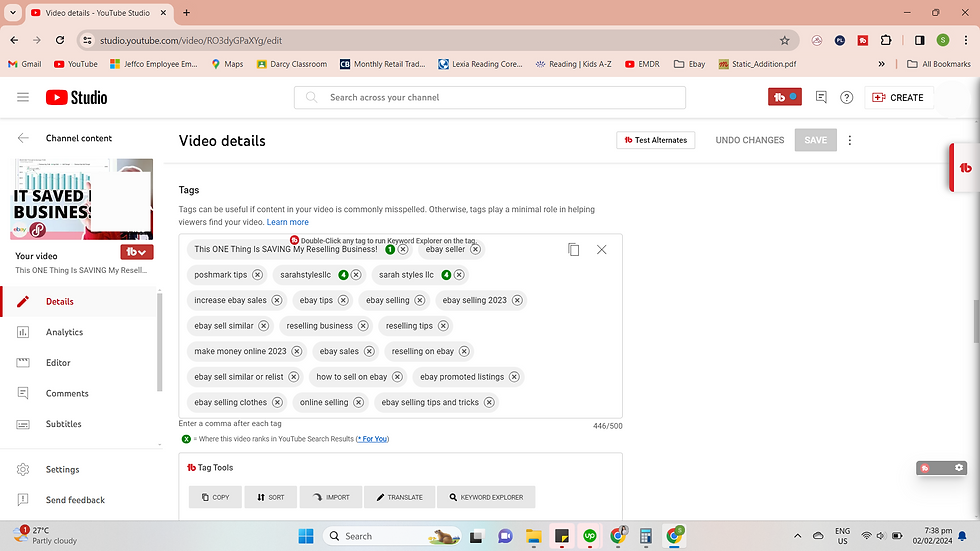Screen dimensions: 980x551
Task: Expand the hidden bookmarks chevron
Action: pyautogui.click(x=881, y=64)
